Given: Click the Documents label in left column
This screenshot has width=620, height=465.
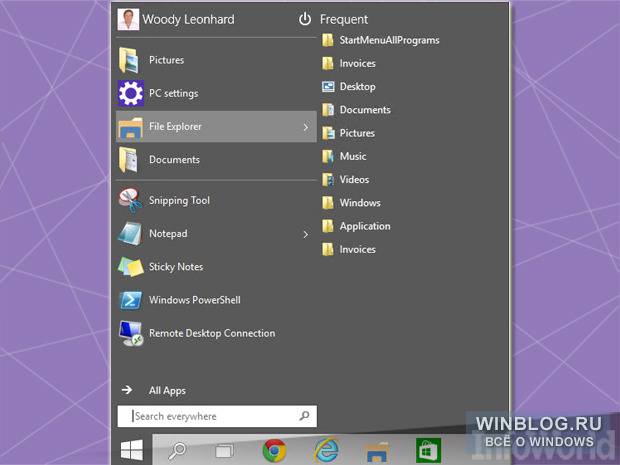Looking at the screenshot, I should [174, 160].
